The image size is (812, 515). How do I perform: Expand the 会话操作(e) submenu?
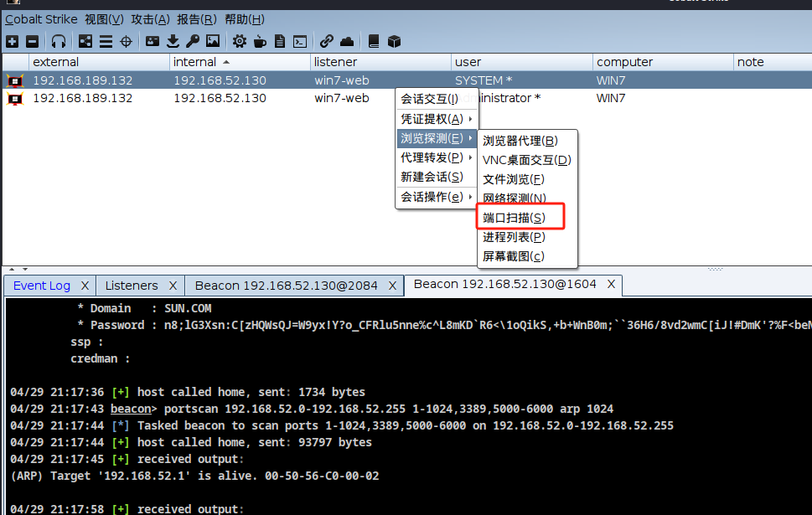(x=435, y=197)
